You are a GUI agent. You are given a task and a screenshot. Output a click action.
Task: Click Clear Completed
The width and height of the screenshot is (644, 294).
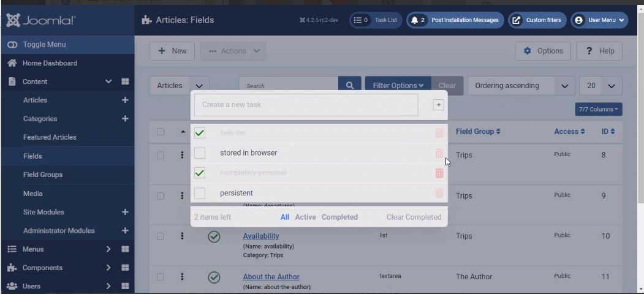click(414, 217)
